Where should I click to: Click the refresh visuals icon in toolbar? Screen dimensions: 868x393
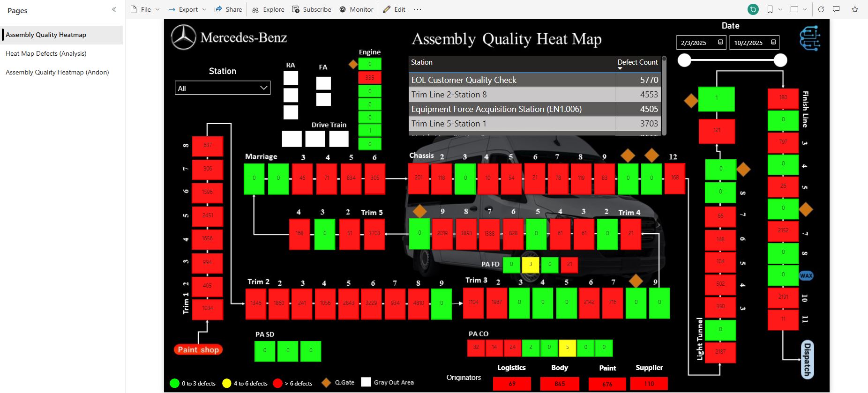(x=821, y=9)
